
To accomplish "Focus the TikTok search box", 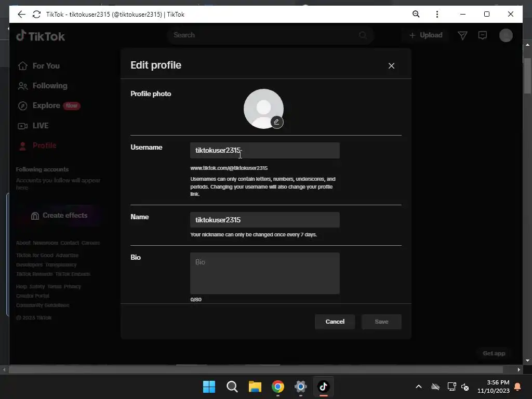I will 264,35.
